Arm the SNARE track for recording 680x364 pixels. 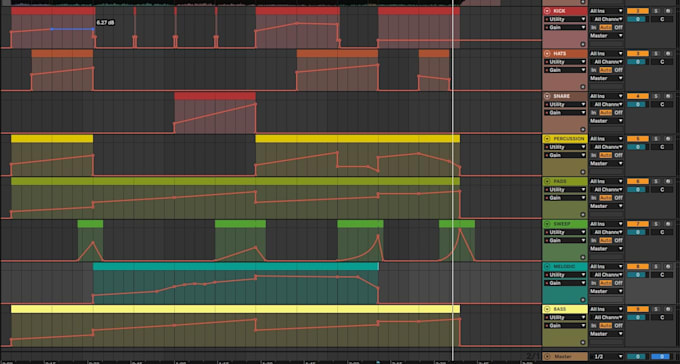coord(668,96)
